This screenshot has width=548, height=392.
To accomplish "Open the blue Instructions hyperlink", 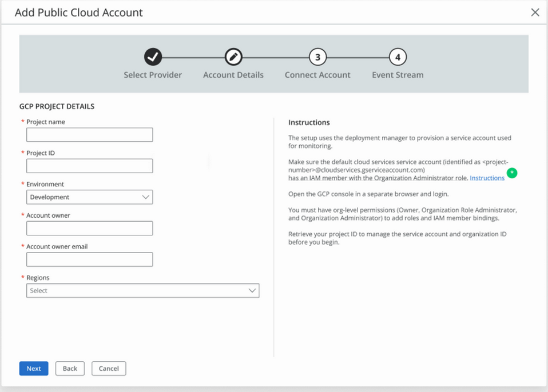I will 487,178.
